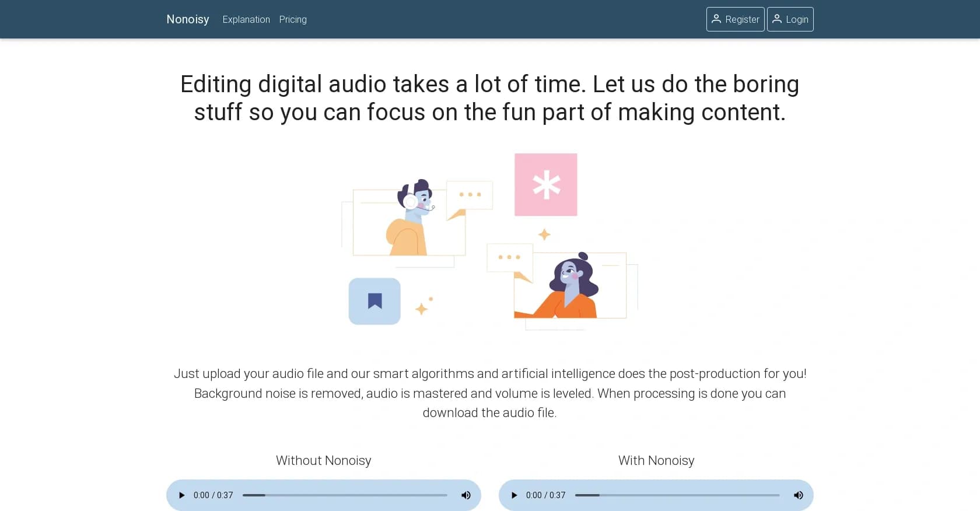Play the Without Nonoisy audio sample
The height and width of the screenshot is (511, 980).
tap(181, 495)
